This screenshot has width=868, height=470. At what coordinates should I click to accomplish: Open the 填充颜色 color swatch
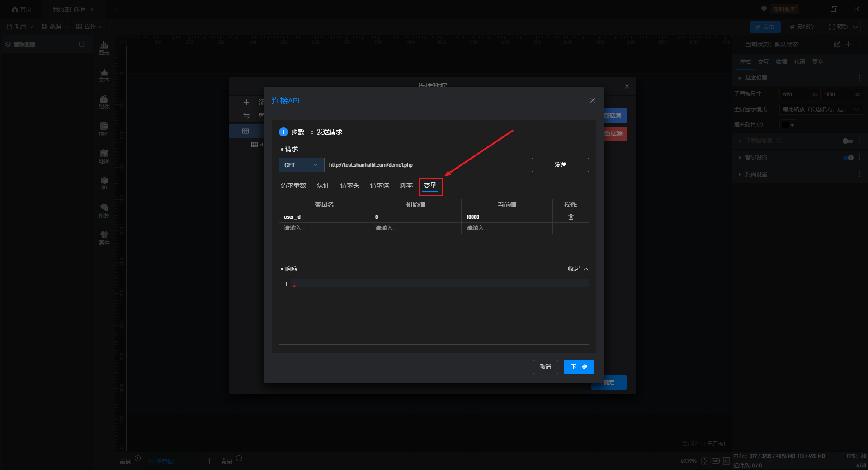click(x=788, y=125)
